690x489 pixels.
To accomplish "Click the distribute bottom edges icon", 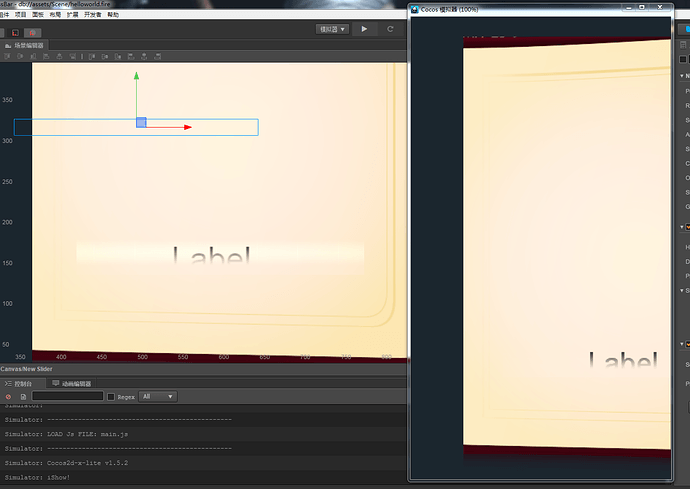I will tap(118, 56).
